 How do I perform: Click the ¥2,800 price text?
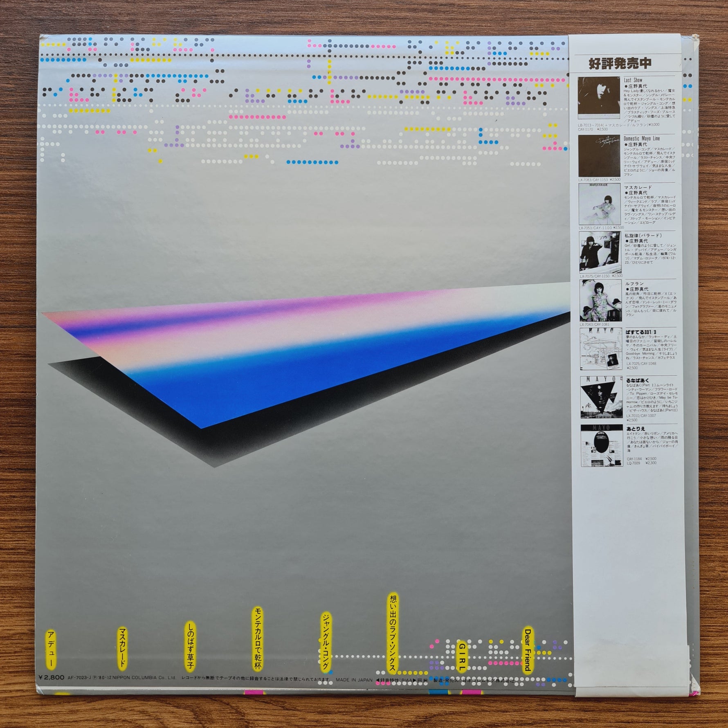tap(51, 677)
